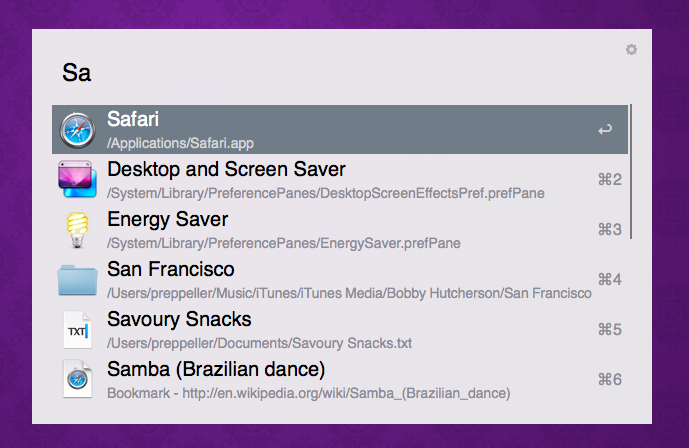
Task: Open the Energy Saver preference pane result
Action: tap(168, 220)
